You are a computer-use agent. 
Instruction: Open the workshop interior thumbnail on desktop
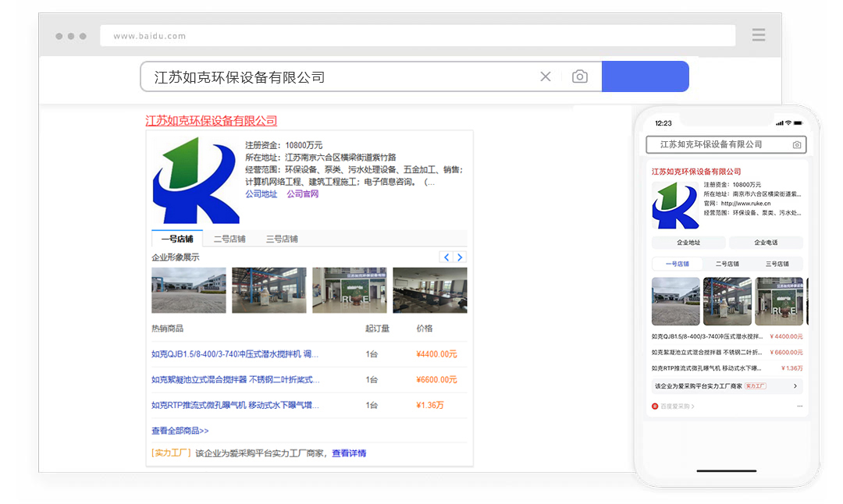(x=269, y=290)
